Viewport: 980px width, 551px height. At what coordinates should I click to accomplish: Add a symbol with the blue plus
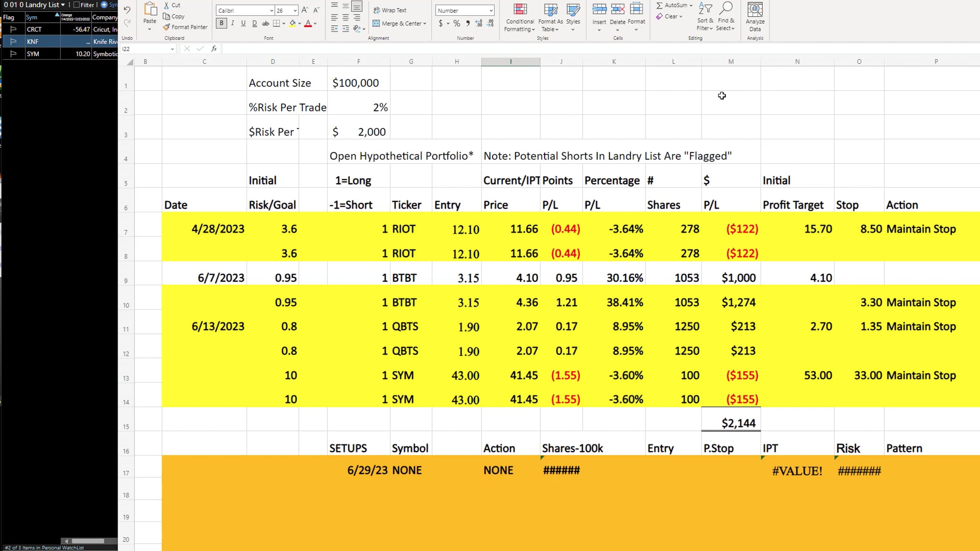104,5
